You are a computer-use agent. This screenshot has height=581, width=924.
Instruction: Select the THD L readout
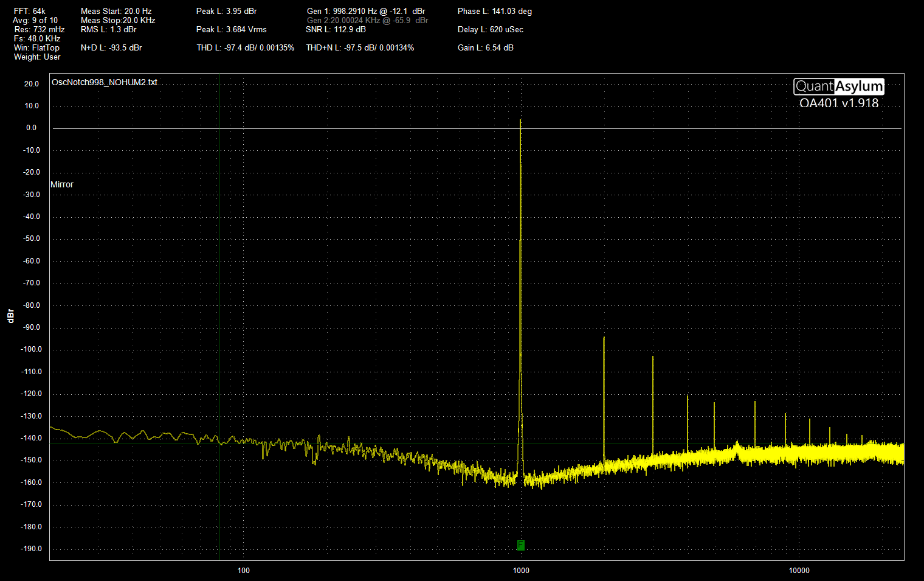coord(245,47)
